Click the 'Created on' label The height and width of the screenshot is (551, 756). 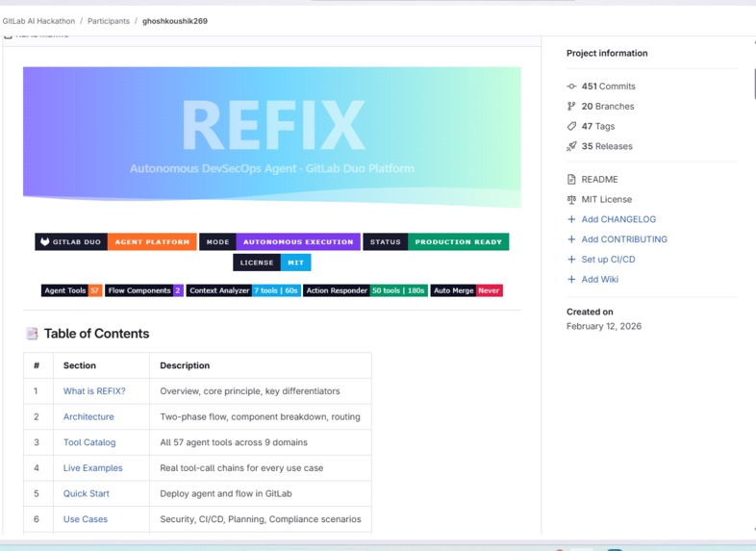[x=590, y=312]
